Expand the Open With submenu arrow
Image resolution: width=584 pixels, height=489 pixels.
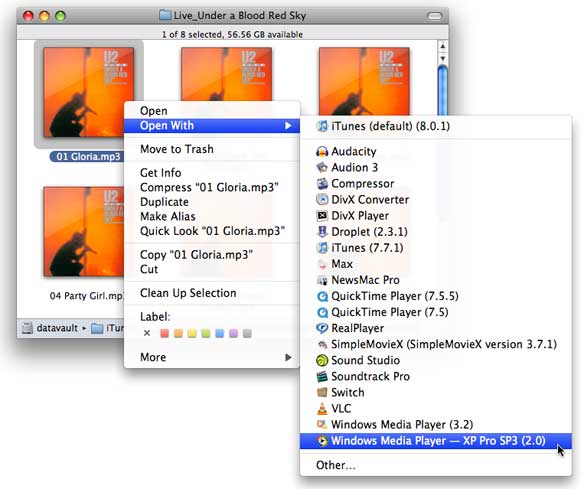288,126
